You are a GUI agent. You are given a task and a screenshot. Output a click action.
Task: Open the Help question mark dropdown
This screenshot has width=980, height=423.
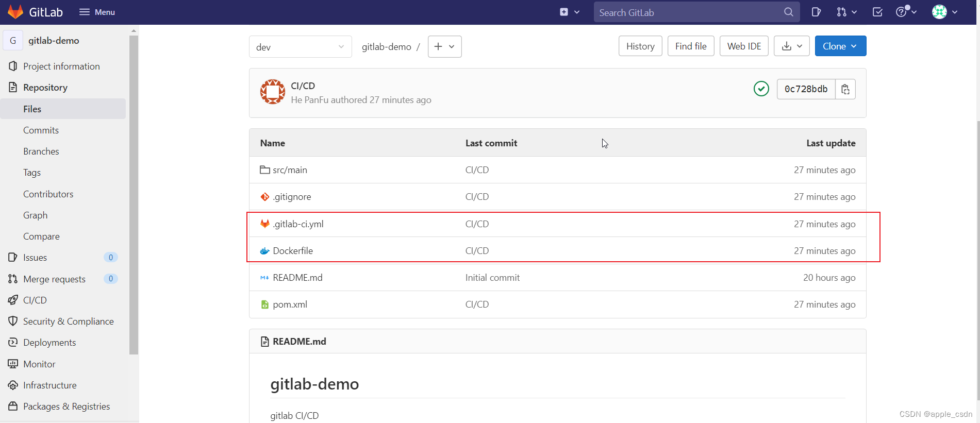coord(906,11)
